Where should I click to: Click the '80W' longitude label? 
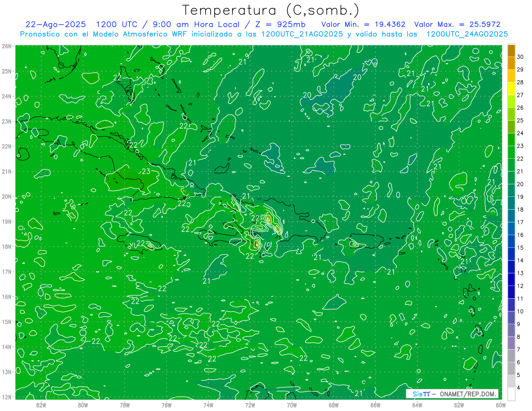click(x=82, y=404)
